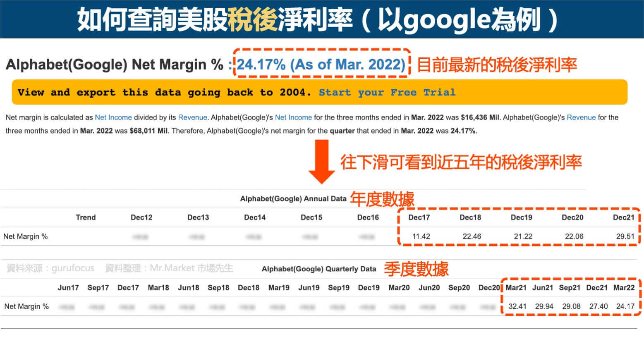
Task: Select the 'Sep18' quarterly column header
Action: [218, 288]
